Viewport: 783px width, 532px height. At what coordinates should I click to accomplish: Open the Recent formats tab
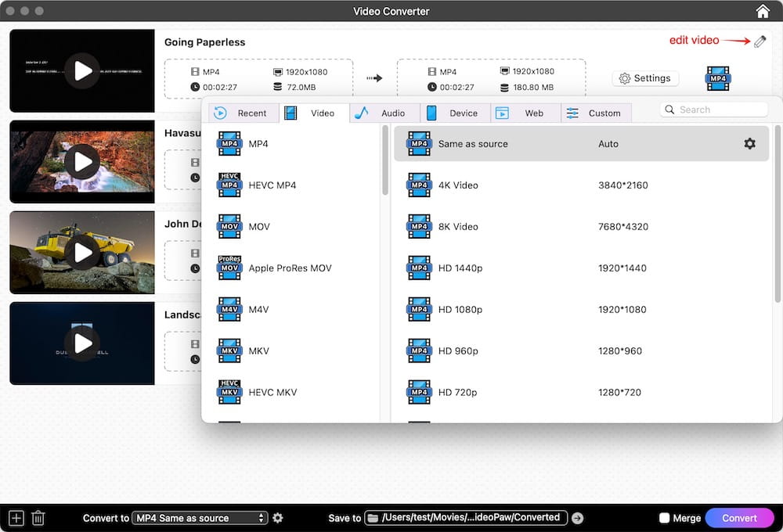pos(243,113)
